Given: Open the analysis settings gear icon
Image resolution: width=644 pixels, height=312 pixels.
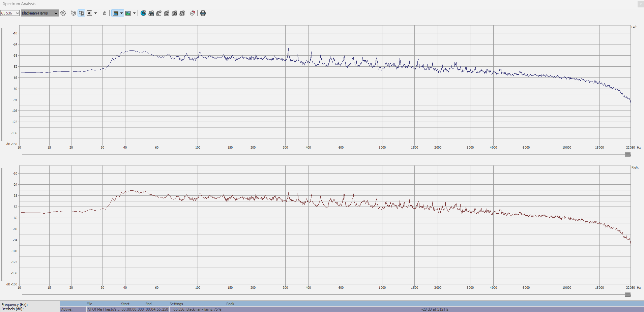Looking at the screenshot, I should [x=63, y=13].
